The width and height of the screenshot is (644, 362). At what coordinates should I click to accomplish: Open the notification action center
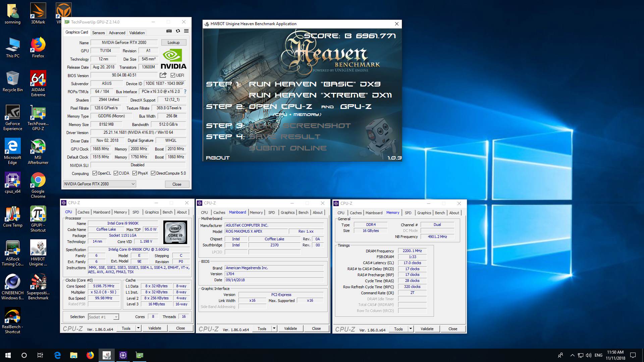point(633,355)
